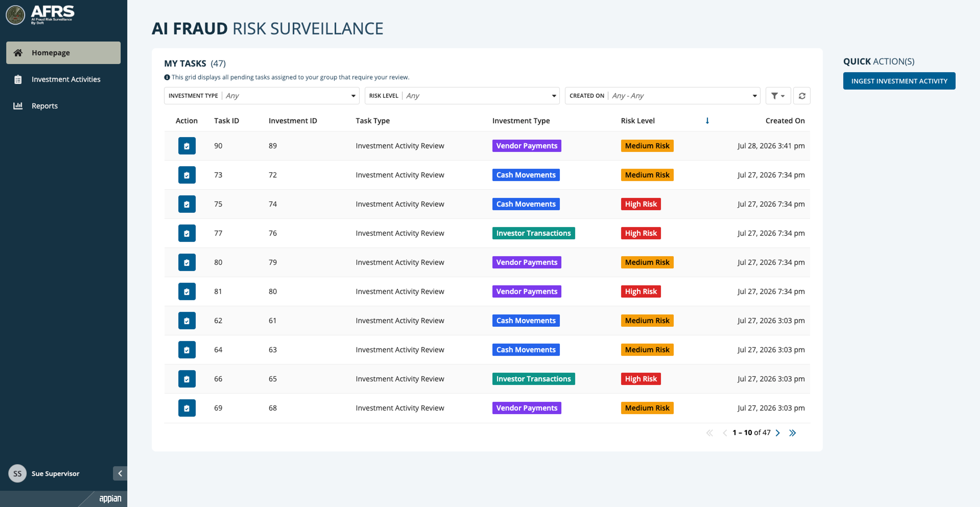The height and width of the screenshot is (507, 980).
Task: Open Risk Level filter dropdown
Action: 462,96
